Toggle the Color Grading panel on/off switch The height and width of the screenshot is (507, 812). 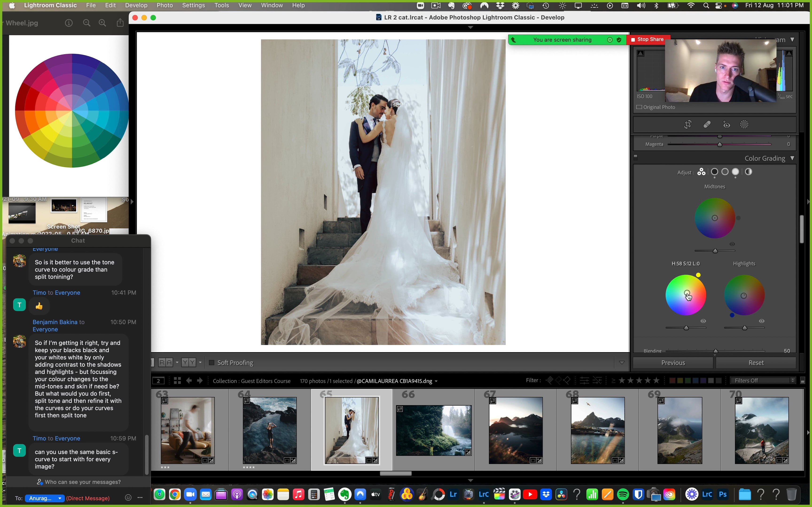tap(636, 157)
